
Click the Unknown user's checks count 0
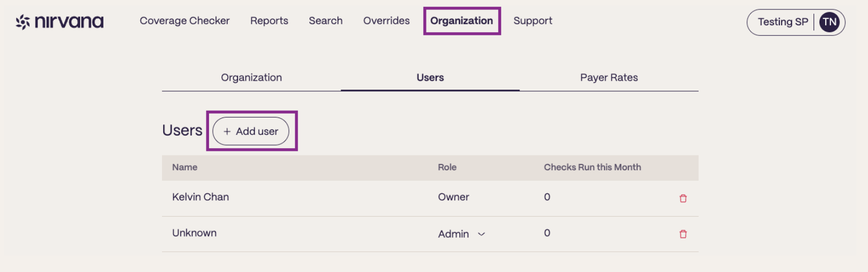point(547,233)
